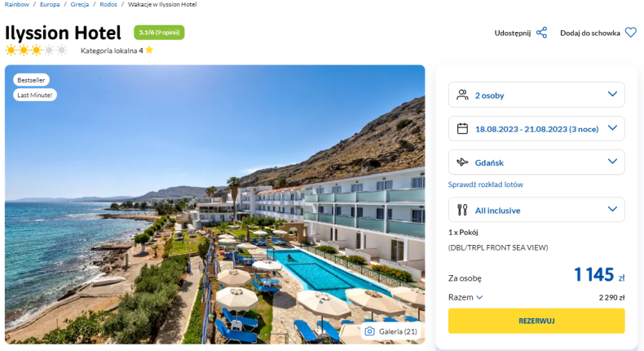Open the All inclusive board dropdown chevron

click(x=612, y=209)
